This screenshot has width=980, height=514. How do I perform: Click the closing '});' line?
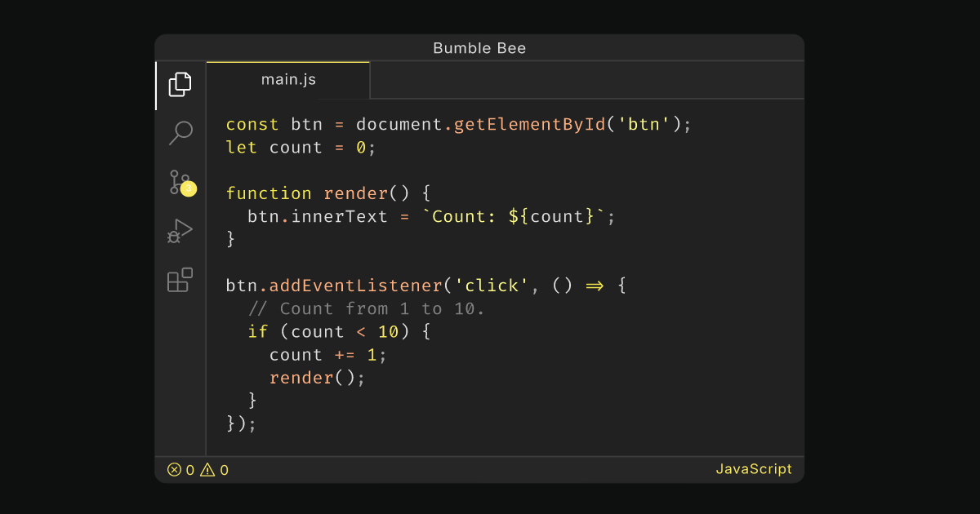tap(242, 423)
